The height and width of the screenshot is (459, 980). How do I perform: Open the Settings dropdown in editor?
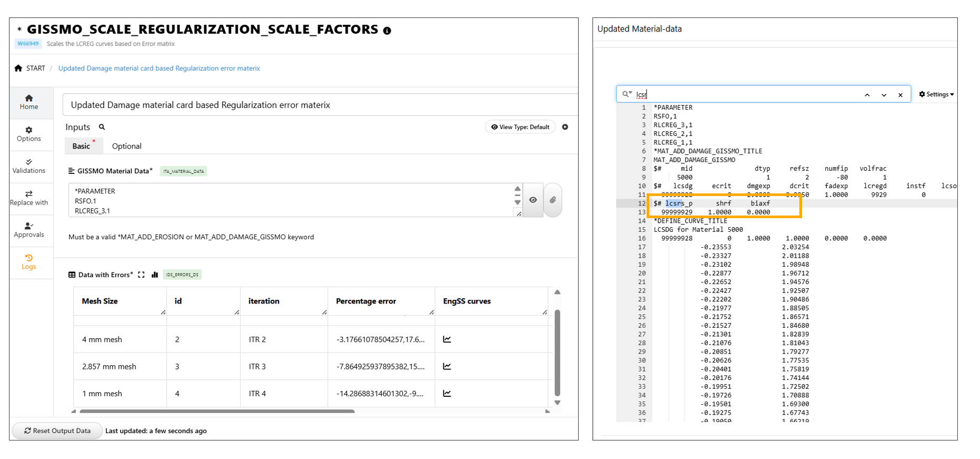tap(936, 94)
